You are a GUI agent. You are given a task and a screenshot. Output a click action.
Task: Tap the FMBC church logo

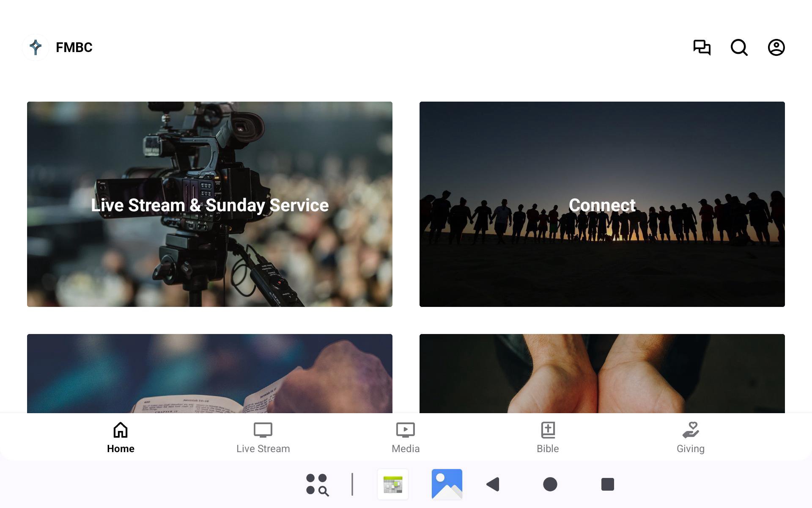(x=36, y=47)
